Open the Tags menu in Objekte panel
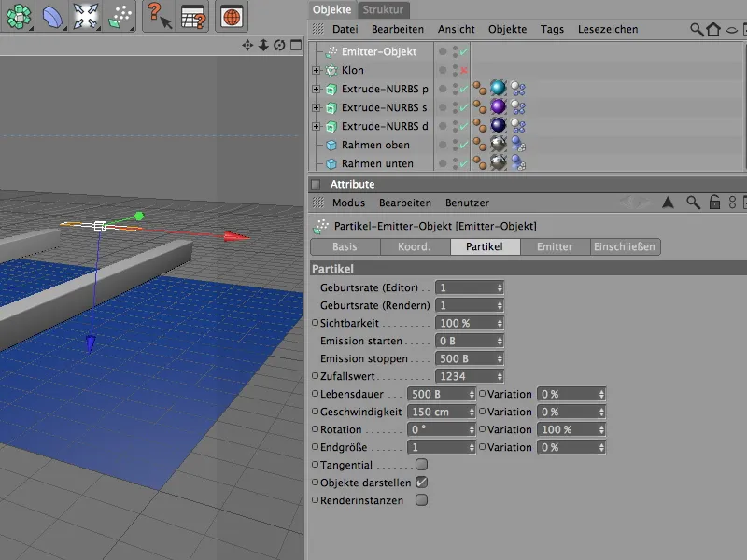 click(x=552, y=30)
